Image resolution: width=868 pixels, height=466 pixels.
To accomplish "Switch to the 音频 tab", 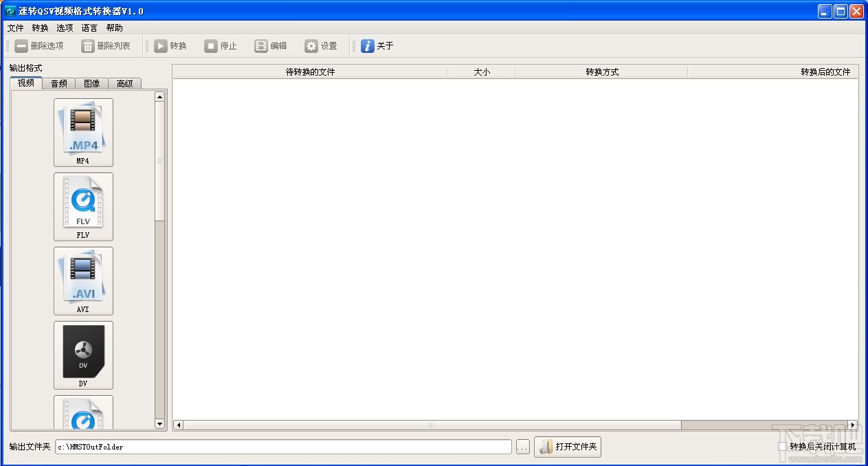I will 59,84.
